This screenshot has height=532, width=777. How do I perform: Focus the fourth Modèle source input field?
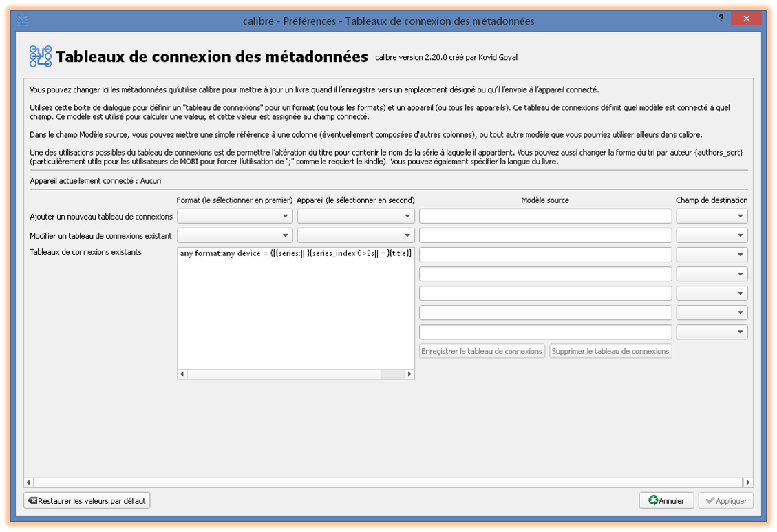pyautogui.click(x=546, y=274)
